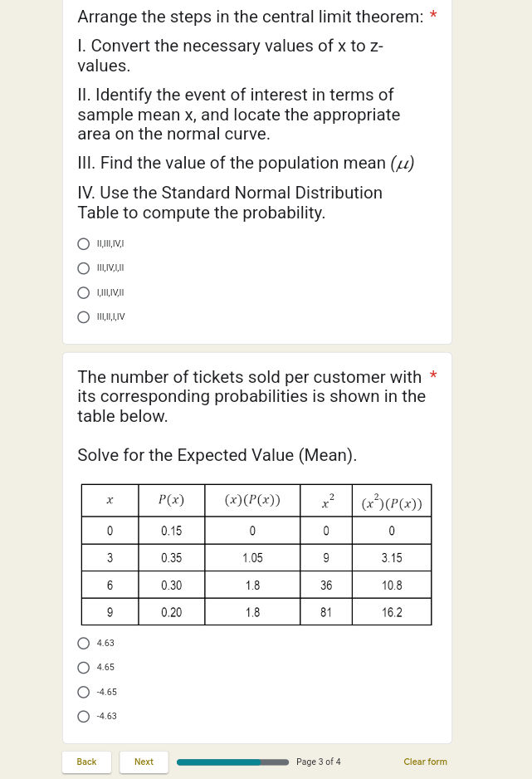Click the 16.2 cell in the table
The height and width of the screenshot is (779, 532).
tap(391, 612)
